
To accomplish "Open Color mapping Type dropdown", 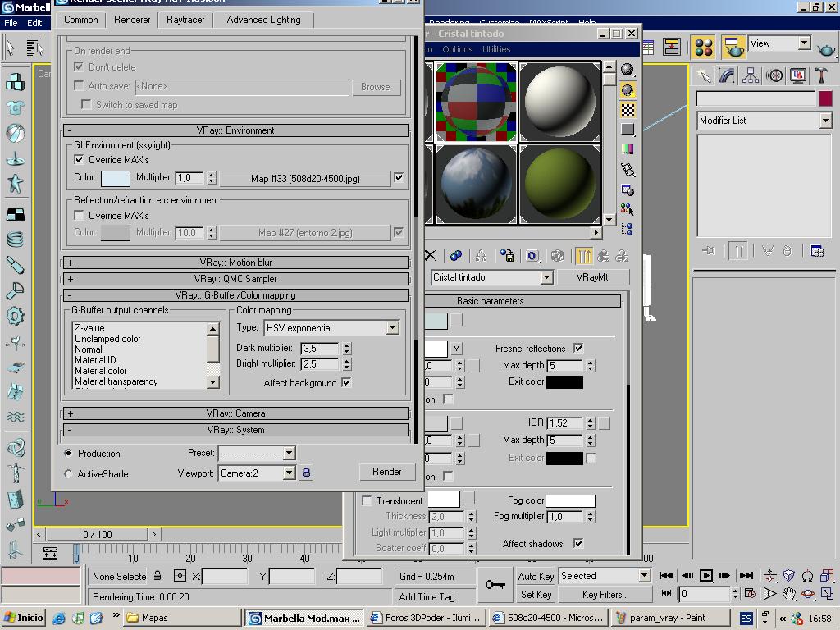I will click(x=392, y=327).
